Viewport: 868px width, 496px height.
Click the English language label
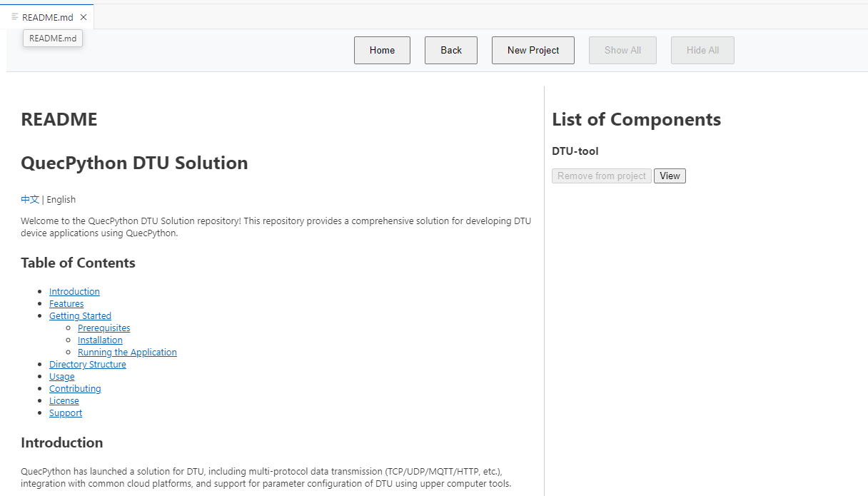[61, 199]
